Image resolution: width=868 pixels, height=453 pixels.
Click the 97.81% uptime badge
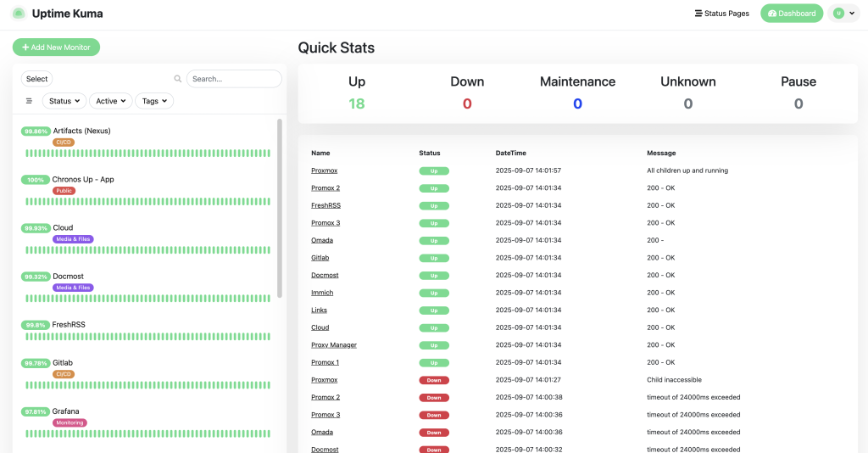click(36, 412)
